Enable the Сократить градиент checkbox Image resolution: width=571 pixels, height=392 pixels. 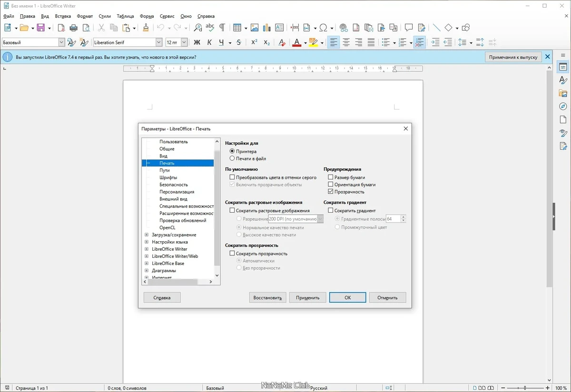coord(331,210)
